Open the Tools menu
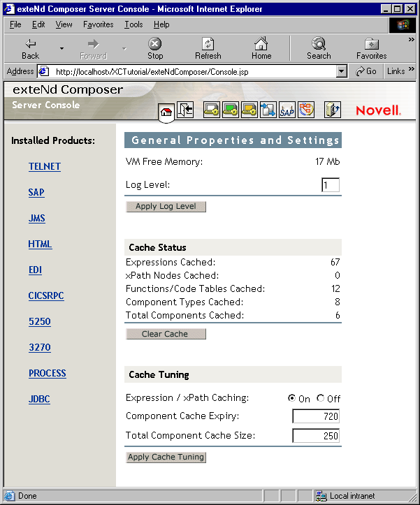 tap(133, 24)
